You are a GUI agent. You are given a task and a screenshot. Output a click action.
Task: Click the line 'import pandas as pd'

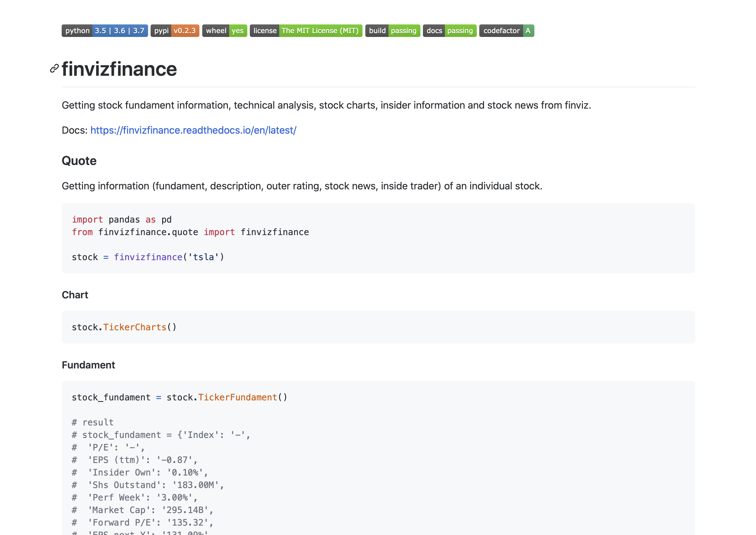tap(121, 220)
